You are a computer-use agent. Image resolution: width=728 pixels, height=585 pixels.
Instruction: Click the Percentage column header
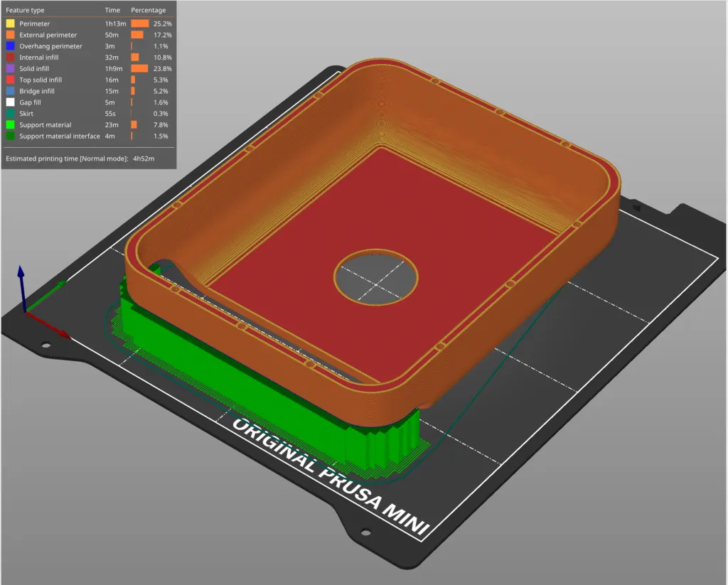tap(148, 10)
